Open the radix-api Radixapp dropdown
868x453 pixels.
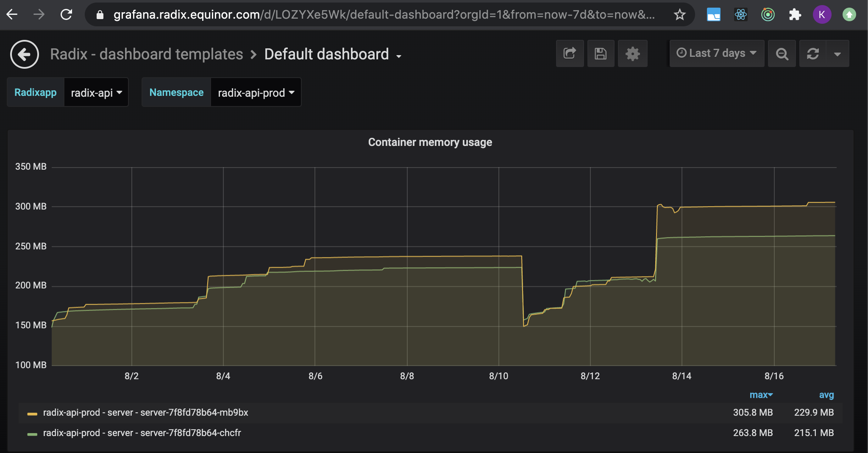pyautogui.click(x=96, y=92)
